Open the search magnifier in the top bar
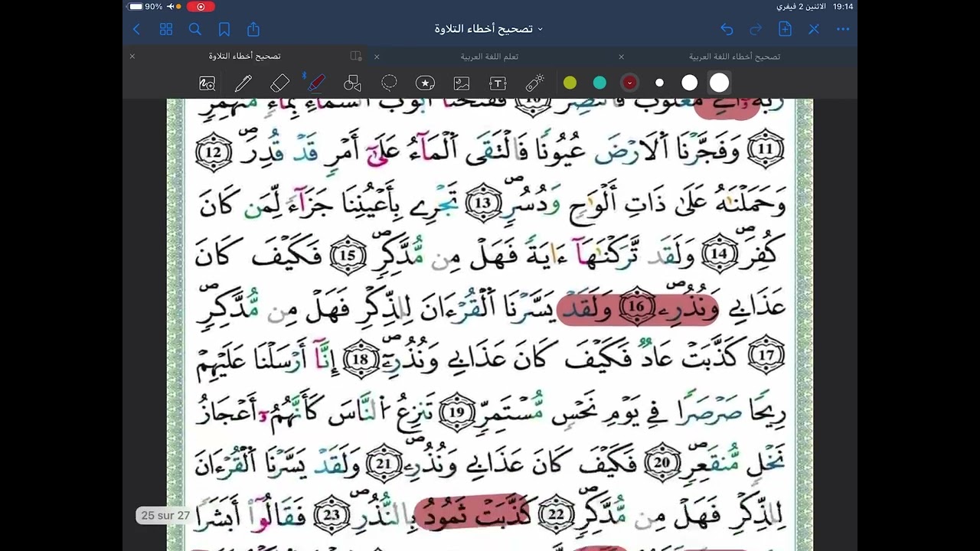 point(195,29)
